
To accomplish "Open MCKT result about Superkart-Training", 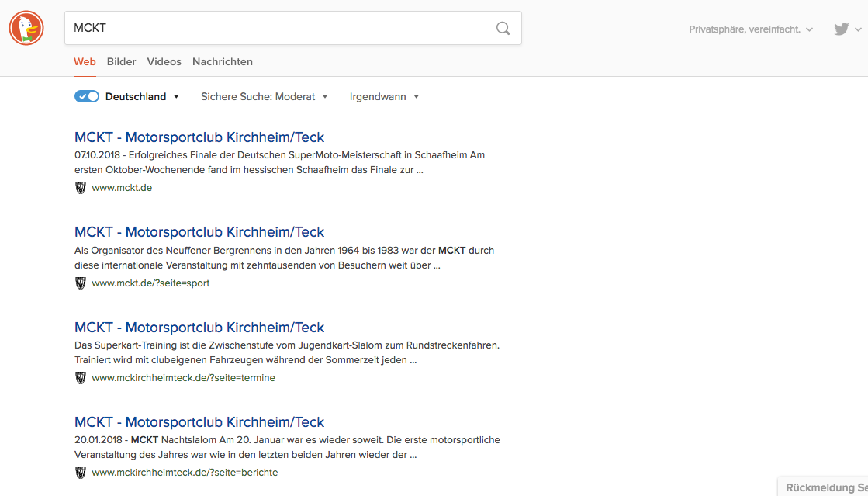I will 199,327.
